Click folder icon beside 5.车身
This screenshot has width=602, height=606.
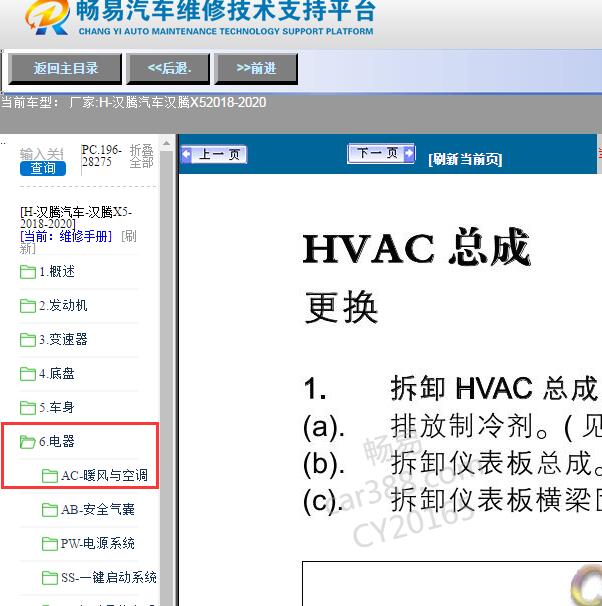pyautogui.click(x=28, y=407)
